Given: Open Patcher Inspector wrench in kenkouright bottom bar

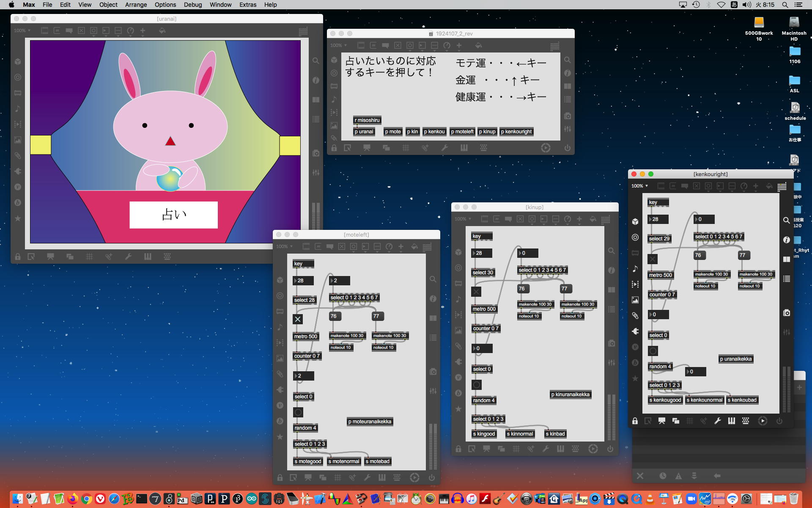Looking at the screenshot, I should pyautogui.click(x=717, y=421).
